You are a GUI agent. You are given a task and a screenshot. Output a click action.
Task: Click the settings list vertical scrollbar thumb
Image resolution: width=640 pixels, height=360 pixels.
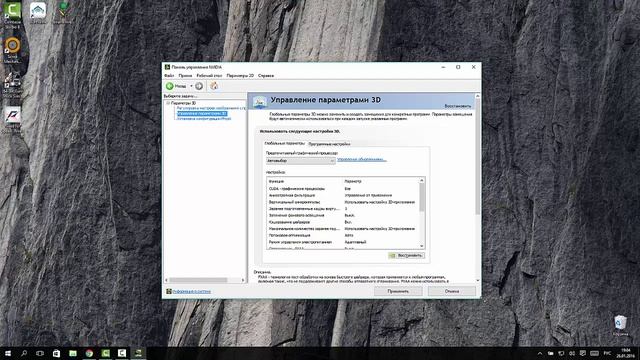[422, 197]
